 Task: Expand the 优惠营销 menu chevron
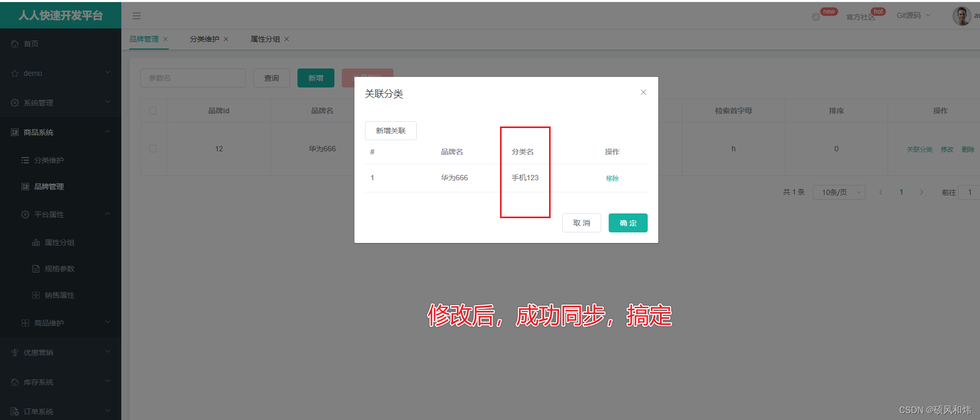(108, 351)
